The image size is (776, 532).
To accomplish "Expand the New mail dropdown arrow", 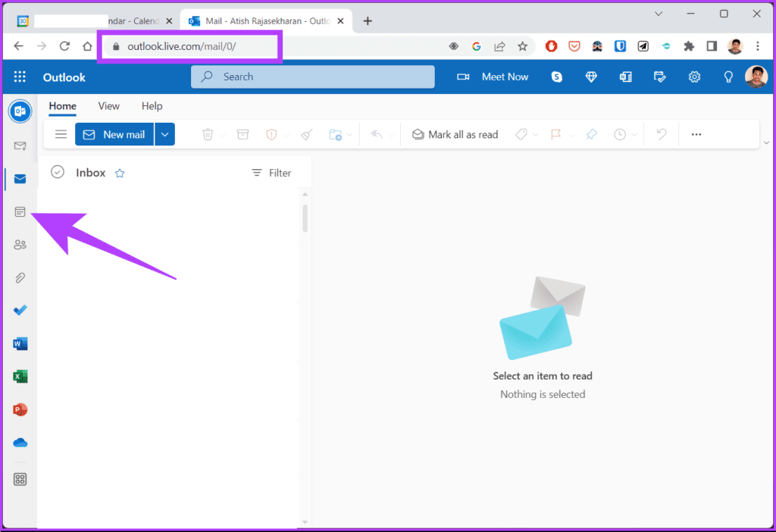I will [164, 134].
